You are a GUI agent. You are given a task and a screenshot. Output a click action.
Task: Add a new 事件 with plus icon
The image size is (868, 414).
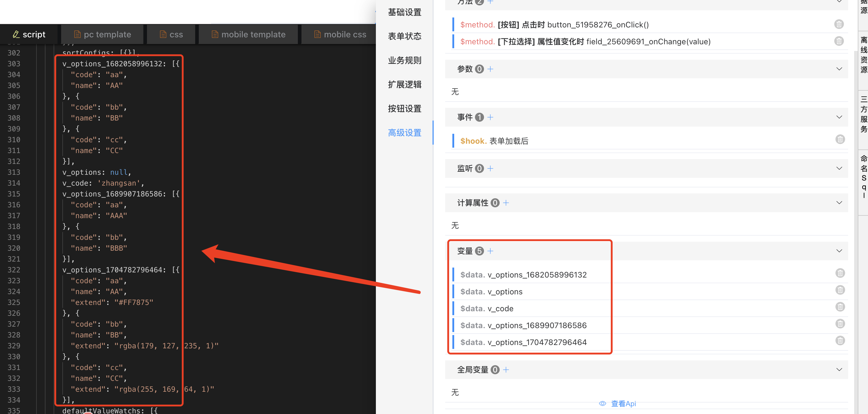[x=490, y=117]
